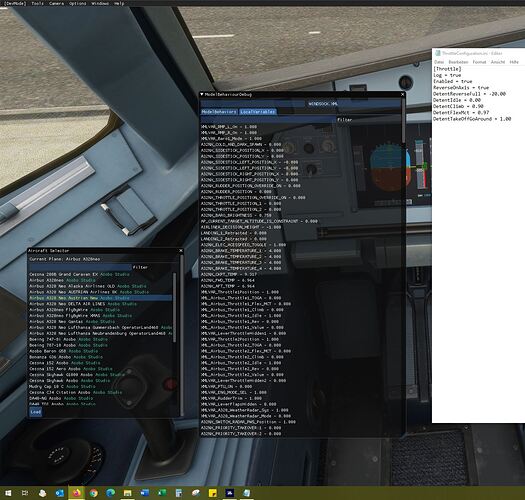
Task: Click the XMLVAR_ENG_MODE_SEL variable line
Action: pos(234,392)
